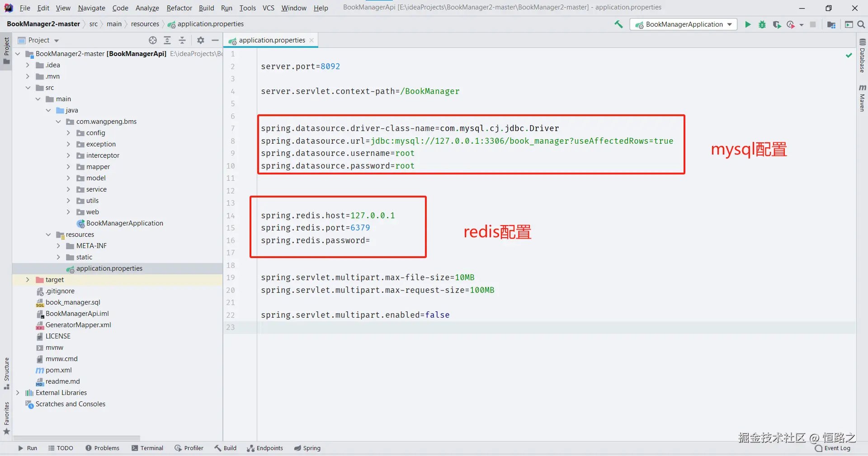Open the Spring tool window
Screen dimensions: 868x456
[x=307, y=448]
